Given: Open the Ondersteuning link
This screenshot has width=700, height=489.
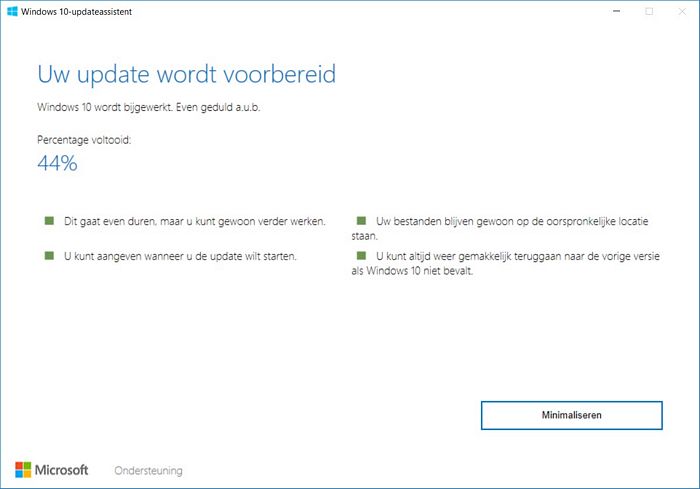Looking at the screenshot, I should click(148, 470).
